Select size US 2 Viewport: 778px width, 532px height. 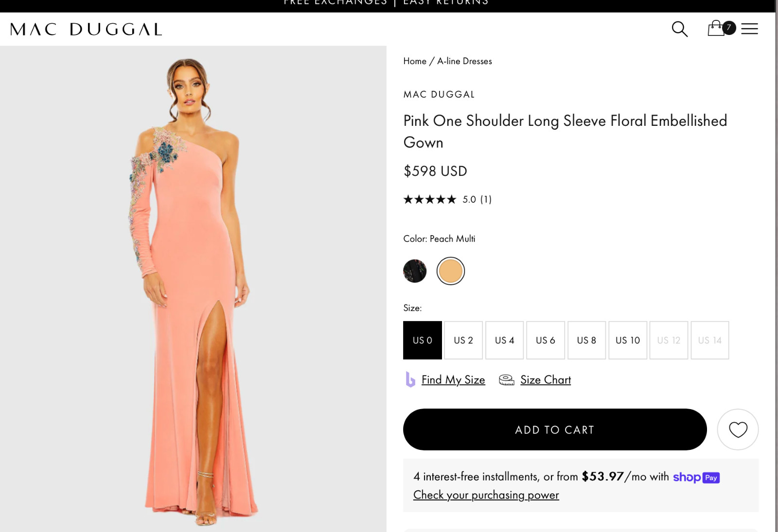[x=463, y=340]
